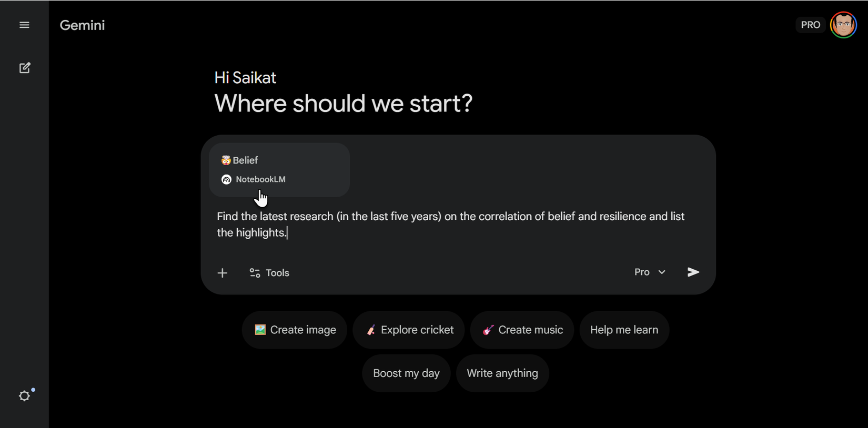
Task: Click the PRO subscription badge
Action: tap(810, 25)
